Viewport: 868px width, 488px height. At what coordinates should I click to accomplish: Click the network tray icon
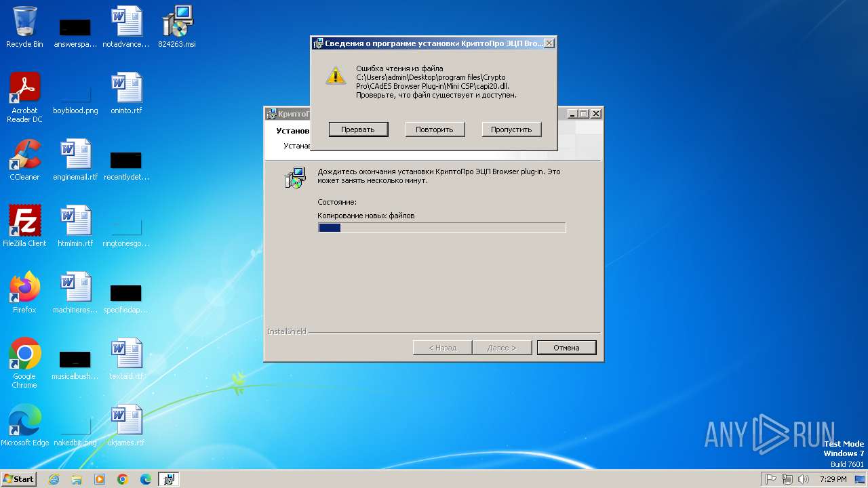787,479
